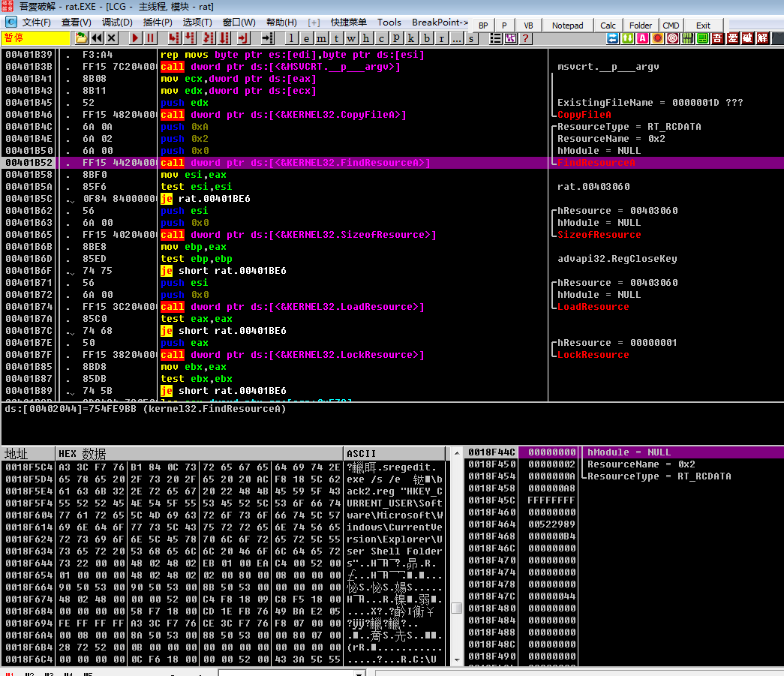Open the 帮助(H) menu
784x676 pixels.
281,23
